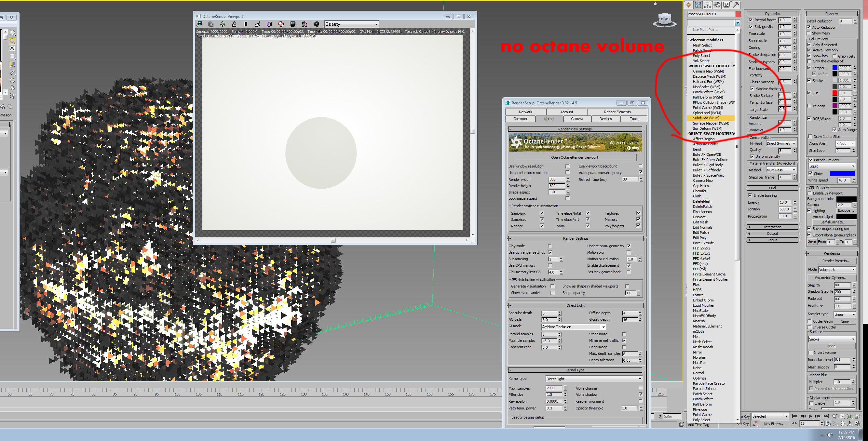Click the lock viewport padlock icon

(234, 24)
